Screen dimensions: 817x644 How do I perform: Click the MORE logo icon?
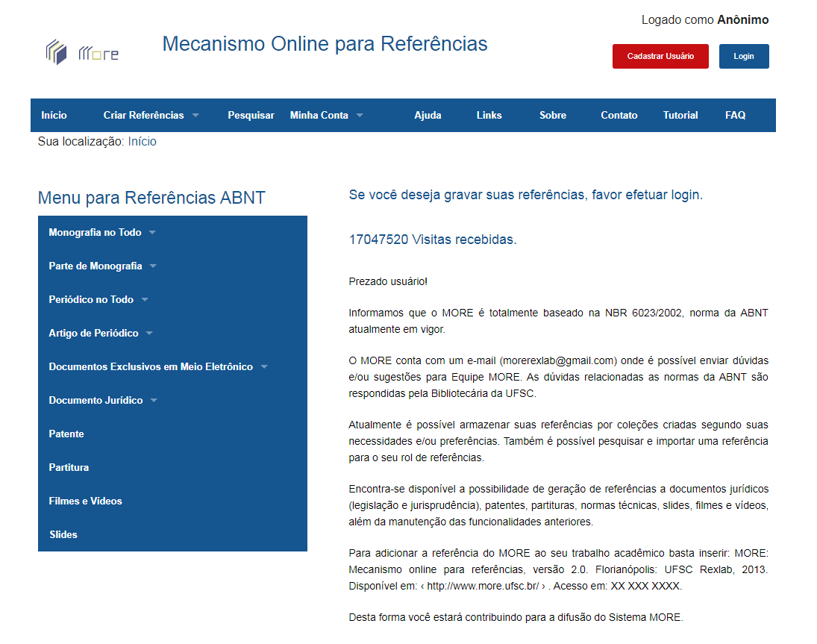[81, 52]
